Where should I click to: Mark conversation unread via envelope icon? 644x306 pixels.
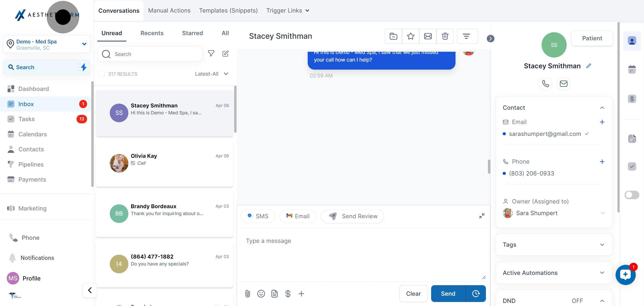point(428,36)
